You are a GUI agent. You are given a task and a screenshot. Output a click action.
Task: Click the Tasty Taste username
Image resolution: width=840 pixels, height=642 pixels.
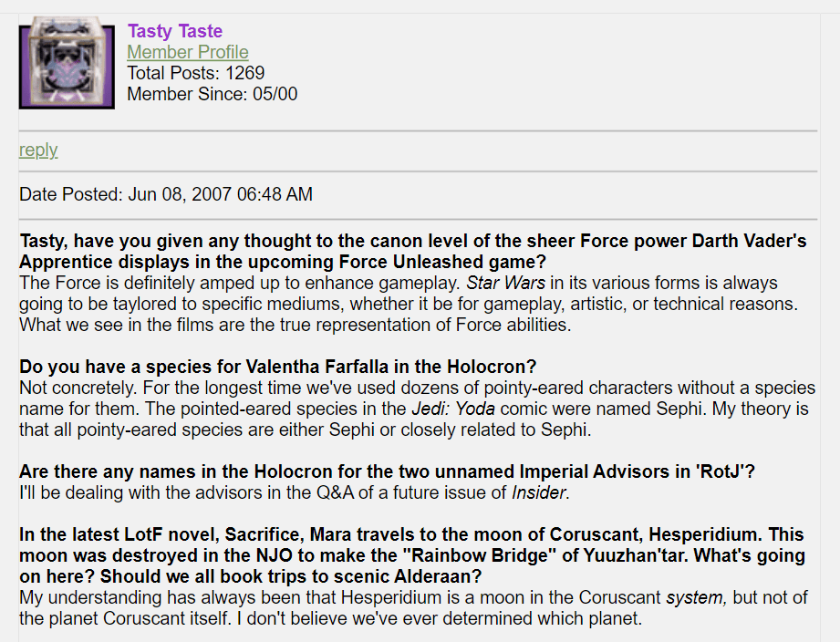click(x=174, y=32)
